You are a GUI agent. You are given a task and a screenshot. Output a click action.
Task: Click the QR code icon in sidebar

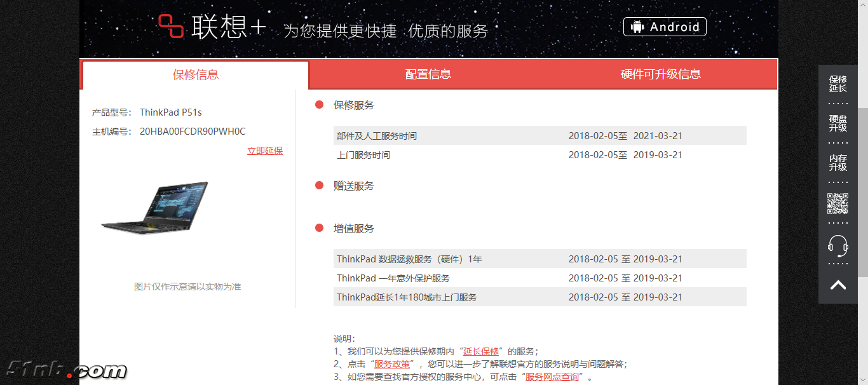[837, 203]
